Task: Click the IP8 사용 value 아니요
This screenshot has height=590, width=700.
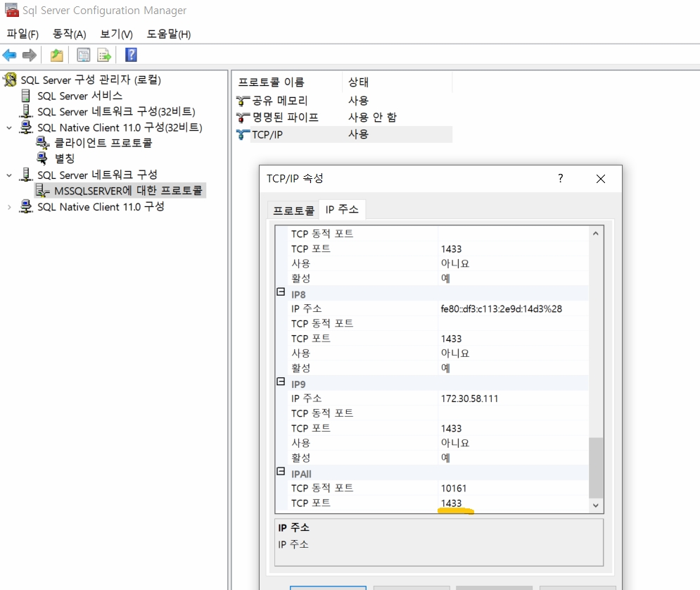Action: tap(455, 353)
